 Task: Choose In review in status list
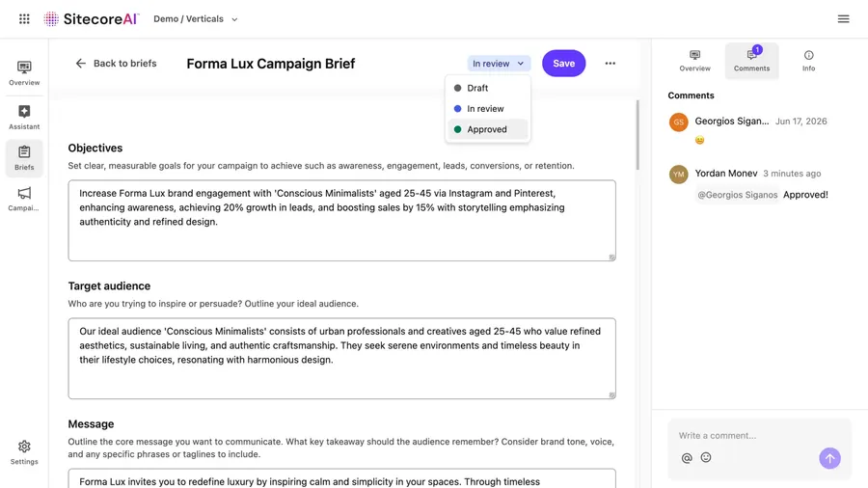point(487,109)
